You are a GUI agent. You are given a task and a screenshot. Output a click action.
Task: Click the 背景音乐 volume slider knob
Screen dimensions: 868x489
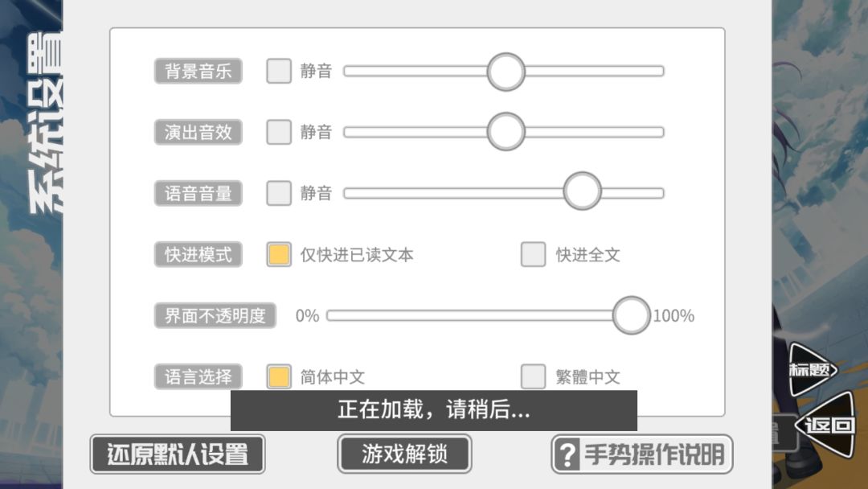[x=506, y=72]
